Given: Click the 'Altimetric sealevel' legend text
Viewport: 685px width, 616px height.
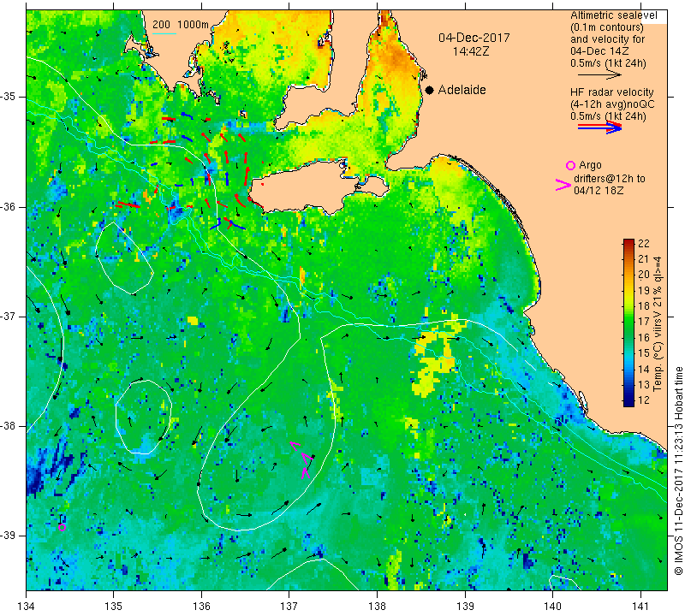Looking at the screenshot, I should click(x=613, y=15).
